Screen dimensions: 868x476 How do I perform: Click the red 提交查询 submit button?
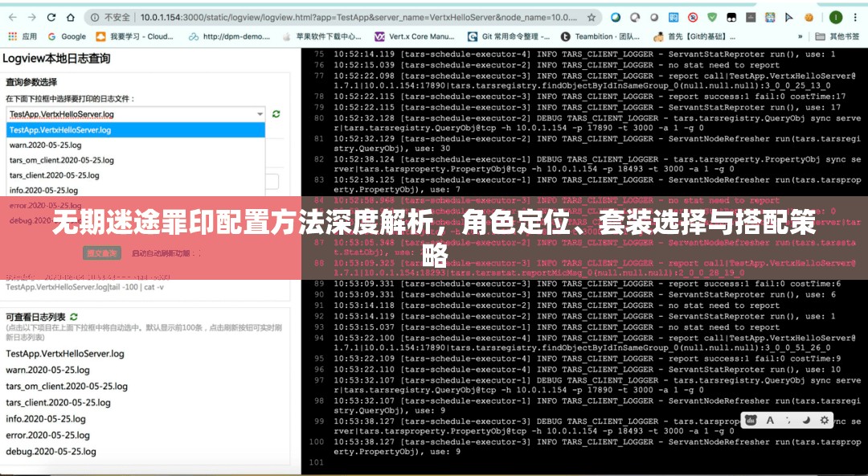click(x=103, y=252)
